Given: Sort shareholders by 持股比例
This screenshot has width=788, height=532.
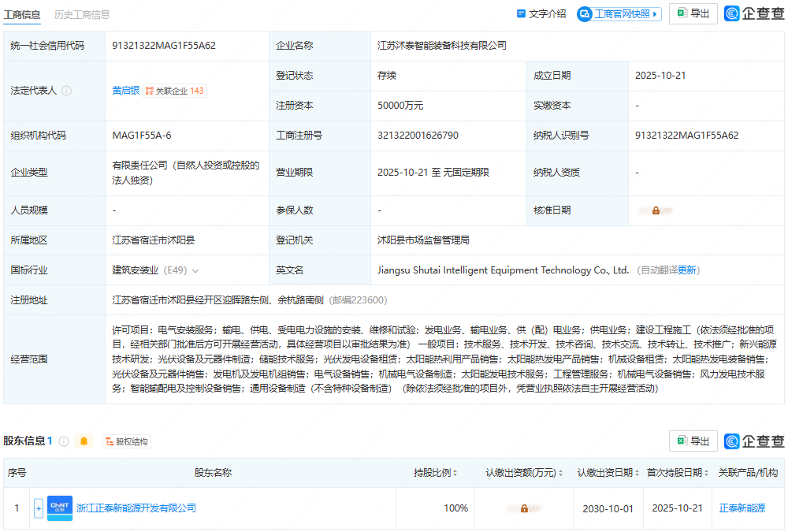Looking at the screenshot, I should tap(437, 473).
